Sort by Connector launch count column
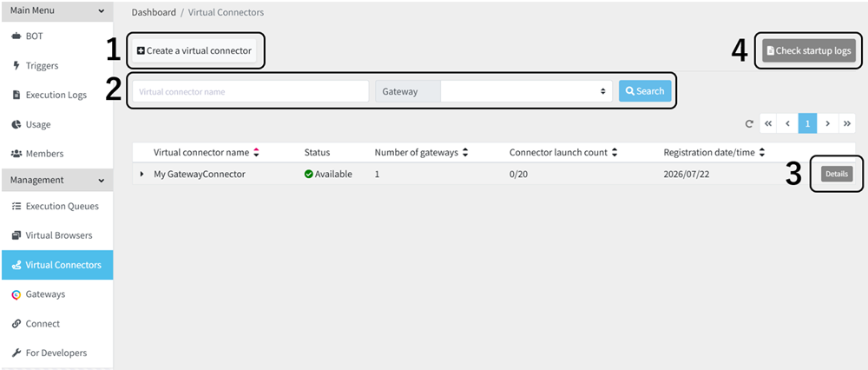The width and height of the screenshot is (868, 370). (x=563, y=152)
